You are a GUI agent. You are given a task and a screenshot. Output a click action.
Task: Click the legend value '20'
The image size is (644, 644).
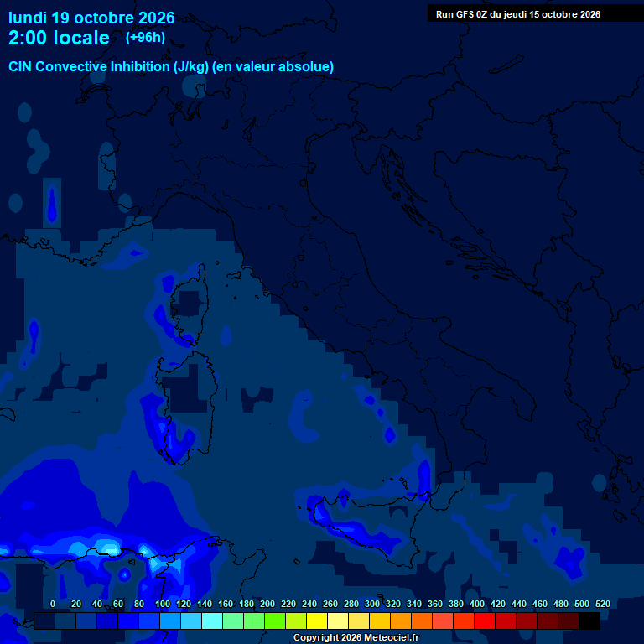click(x=76, y=604)
